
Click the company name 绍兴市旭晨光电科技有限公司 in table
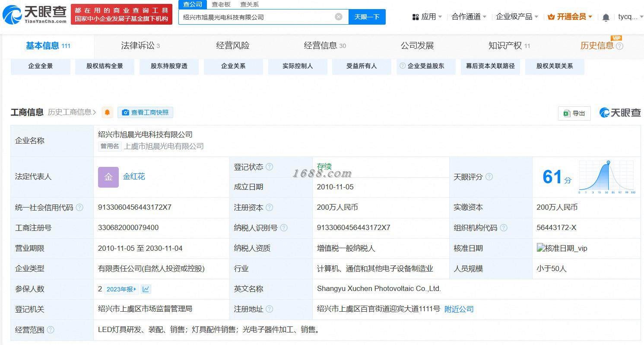pos(145,135)
